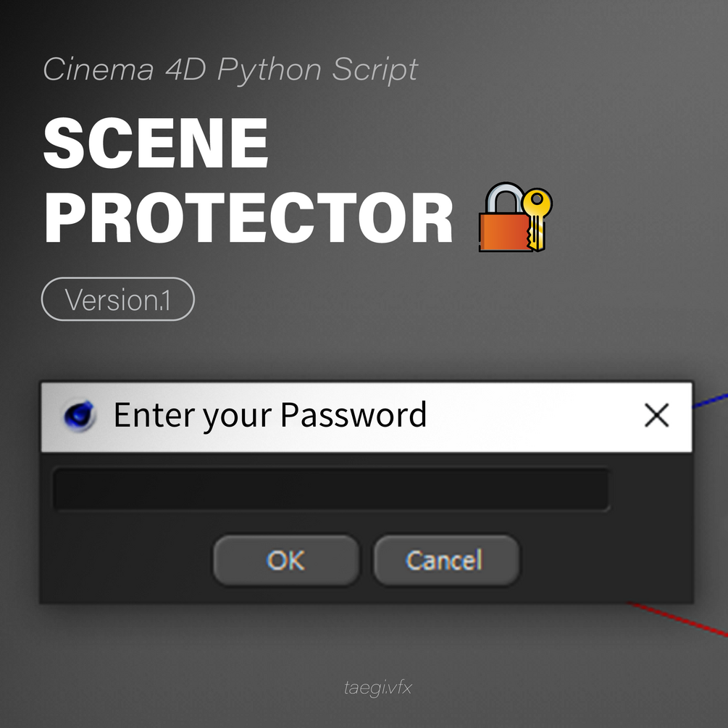Click the word 'Password' in dialog title
This screenshot has width=728, height=728.
click(353, 415)
